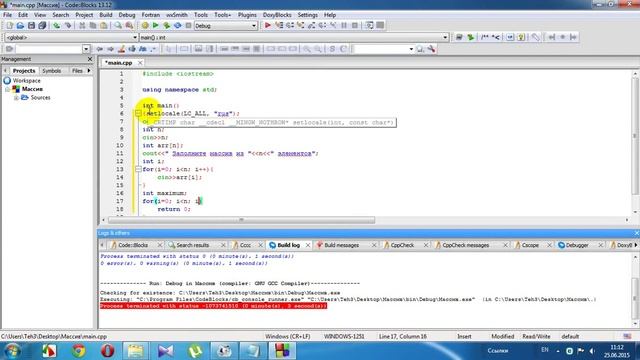Click the Save all files icon
Viewport: 640px width, 360px height.
(42, 26)
